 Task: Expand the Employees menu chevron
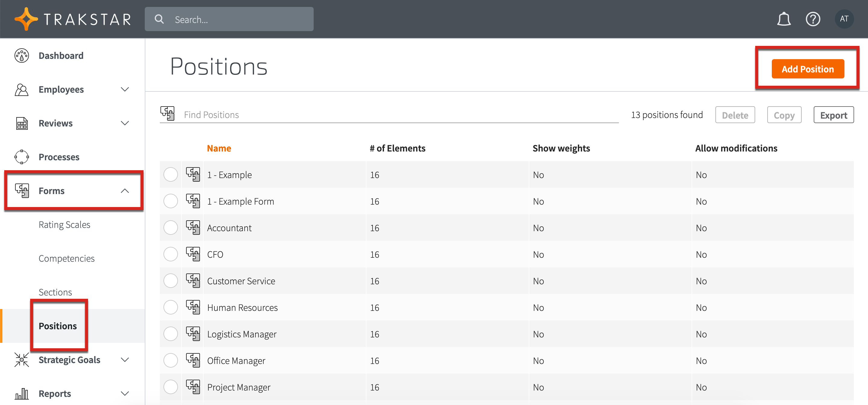point(125,89)
